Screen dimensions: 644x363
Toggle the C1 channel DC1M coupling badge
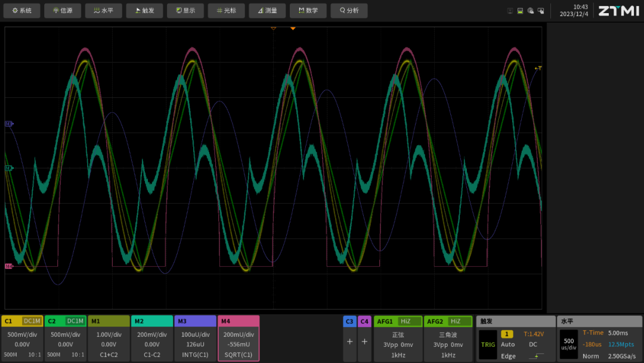coord(32,321)
